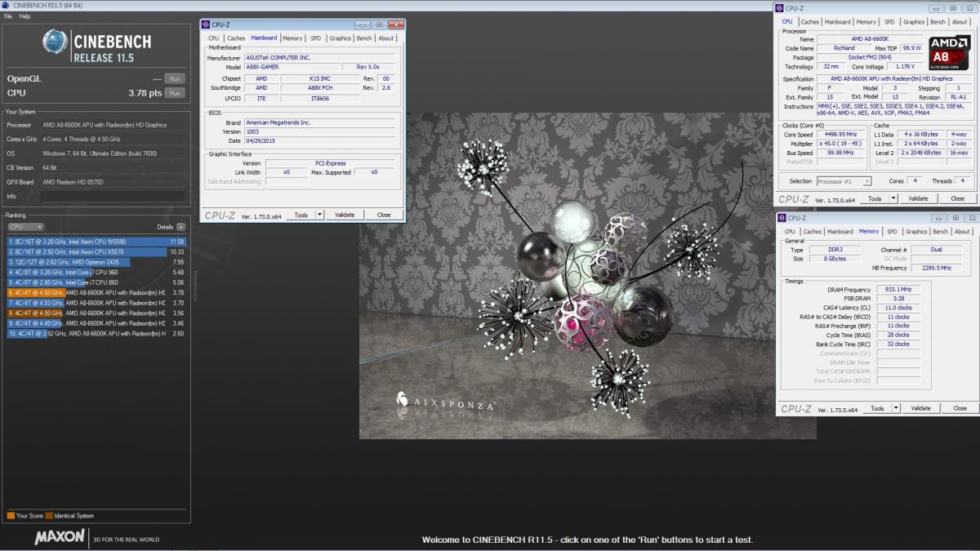Click Validate in the Mainboard CPU-Z window
Screen dimensions: 980x551
point(345,215)
